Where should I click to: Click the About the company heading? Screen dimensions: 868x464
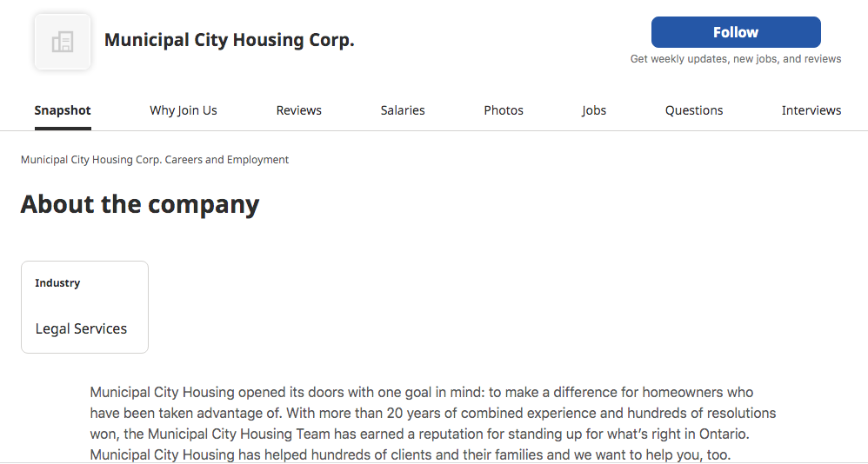pos(140,204)
